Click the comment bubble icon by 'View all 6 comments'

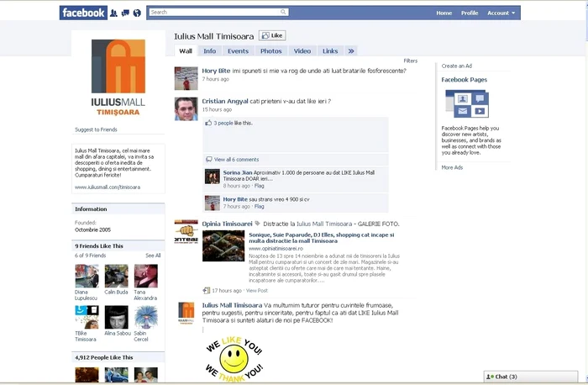click(209, 160)
